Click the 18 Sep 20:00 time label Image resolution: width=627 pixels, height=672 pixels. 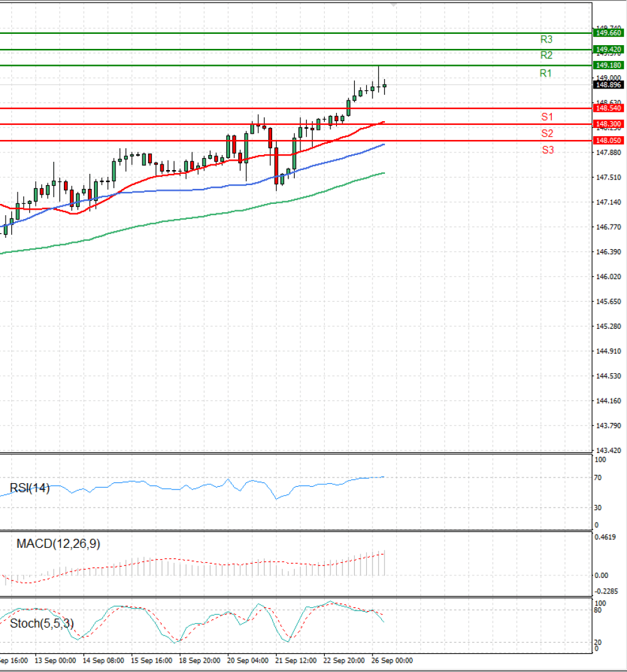[x=199, y=661]
